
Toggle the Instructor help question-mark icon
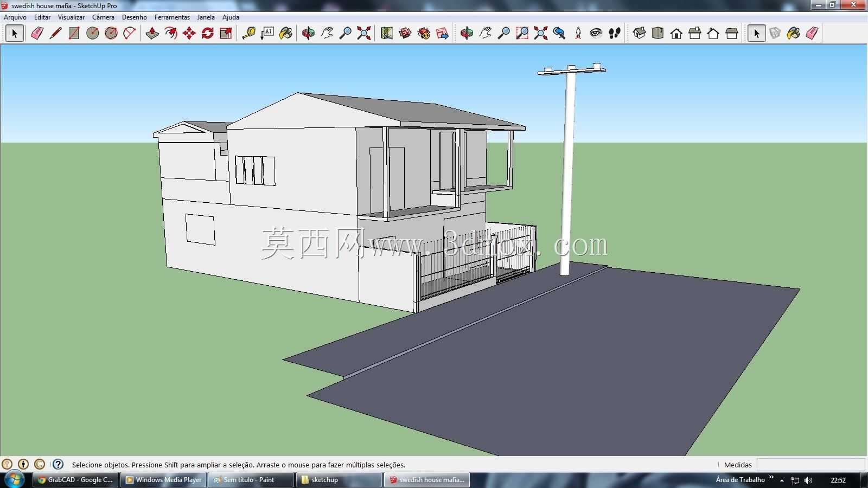(x=58, y=464)
